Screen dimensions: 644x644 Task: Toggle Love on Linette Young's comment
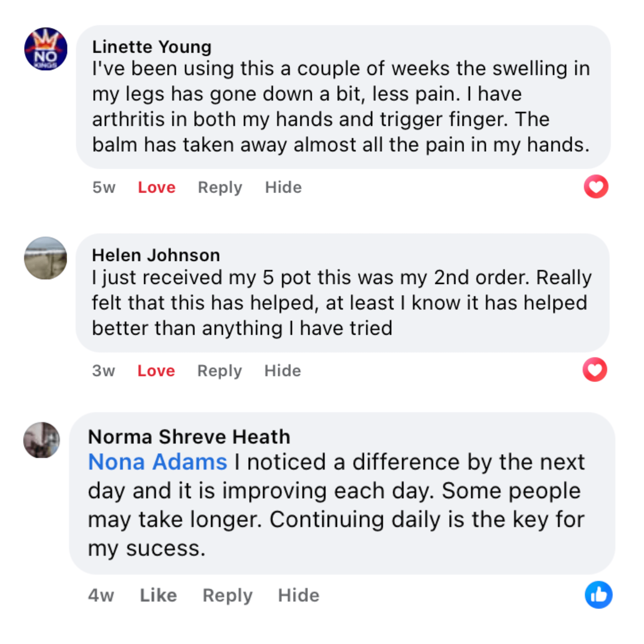(x=157, y=187)
